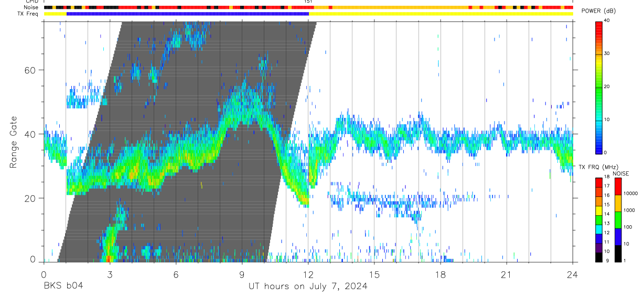Image resolution: width=644 pixels, height=297 pixels.
Task: Click the 'UT hours on July 7, 2024' label
Action: 308,286
